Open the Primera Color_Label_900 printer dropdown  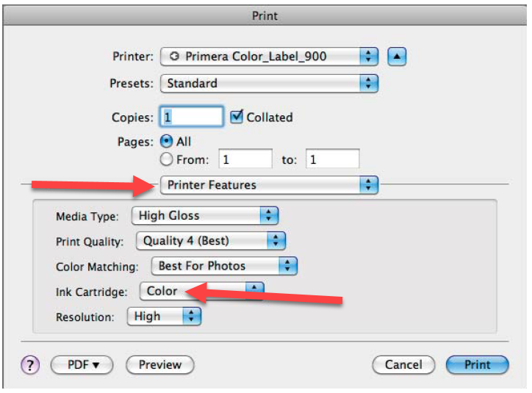pyautogui.click(x=269, y=57)
